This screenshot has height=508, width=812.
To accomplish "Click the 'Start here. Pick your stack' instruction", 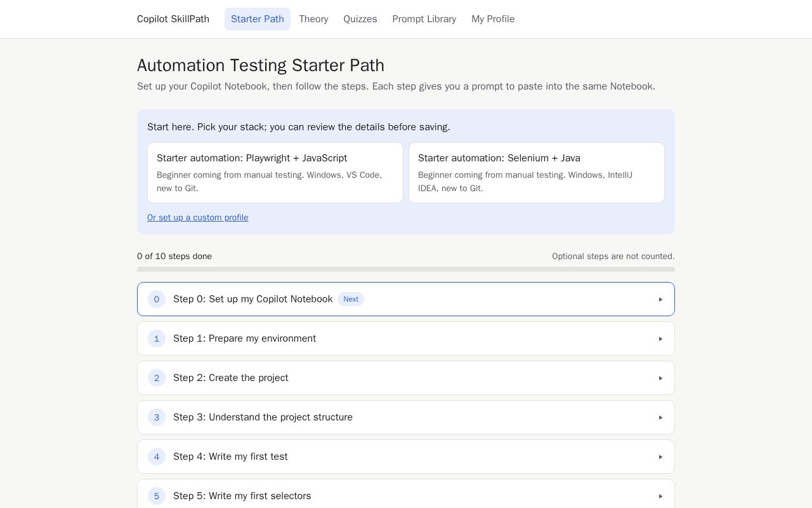I will pos(299,127).
